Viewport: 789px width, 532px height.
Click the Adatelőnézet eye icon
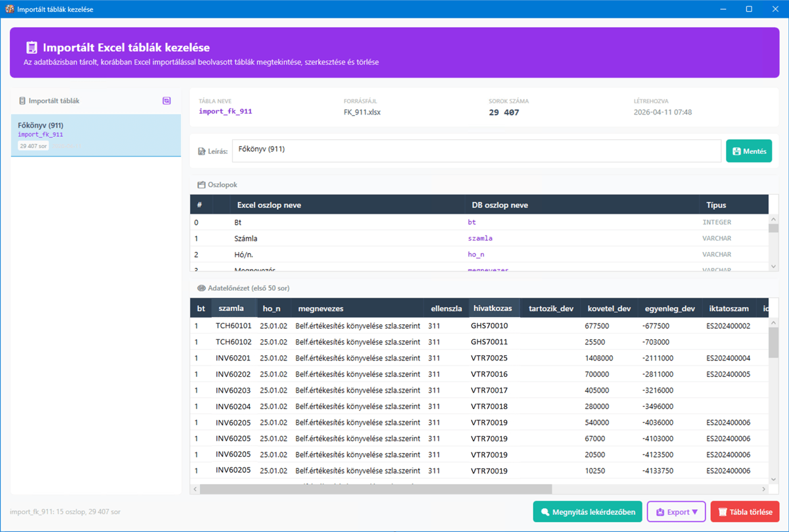201,288
